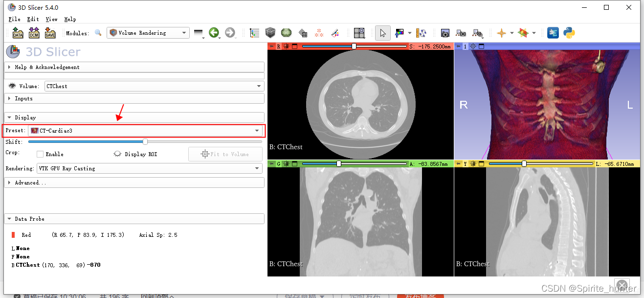The image size is (644, 298).
Task: Open module history dropdown icon
Action: tap(198, 33)
